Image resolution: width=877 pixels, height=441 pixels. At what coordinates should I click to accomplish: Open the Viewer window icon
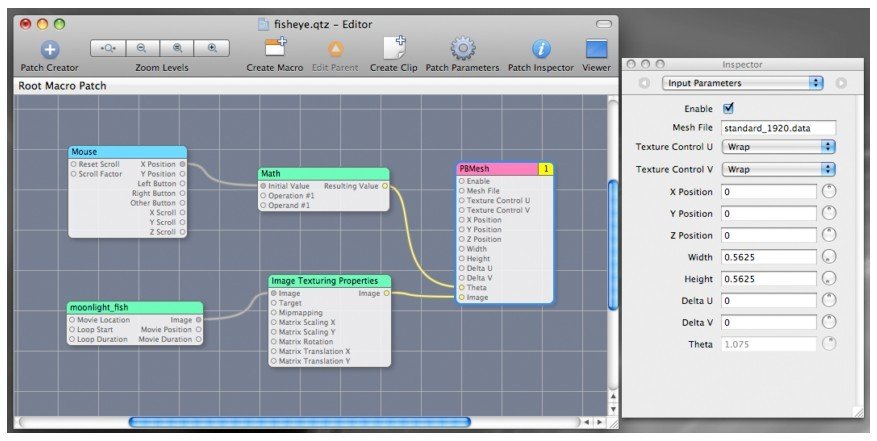pyautogui.click(x=597, y=48)
